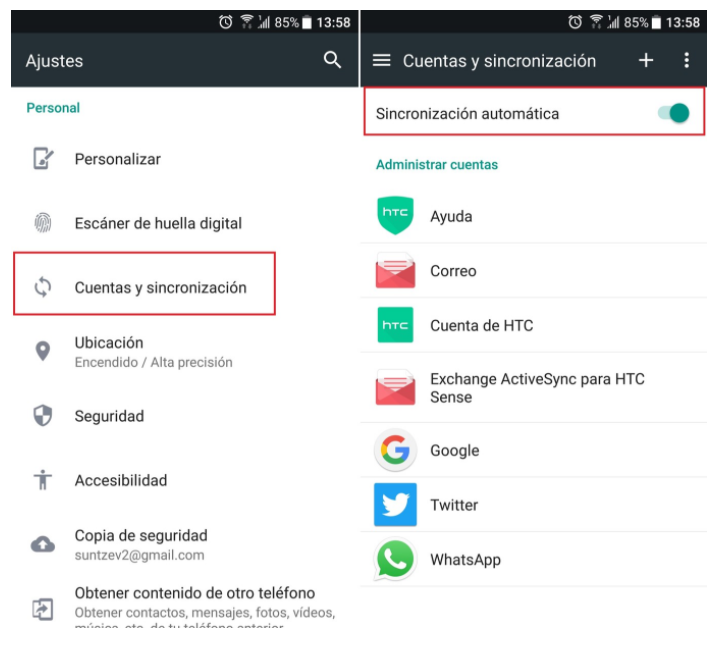The width and height of the screenshot is (720, 645).
Task: Toggle Sincronización automática switch
Action: tap(674, 113)
